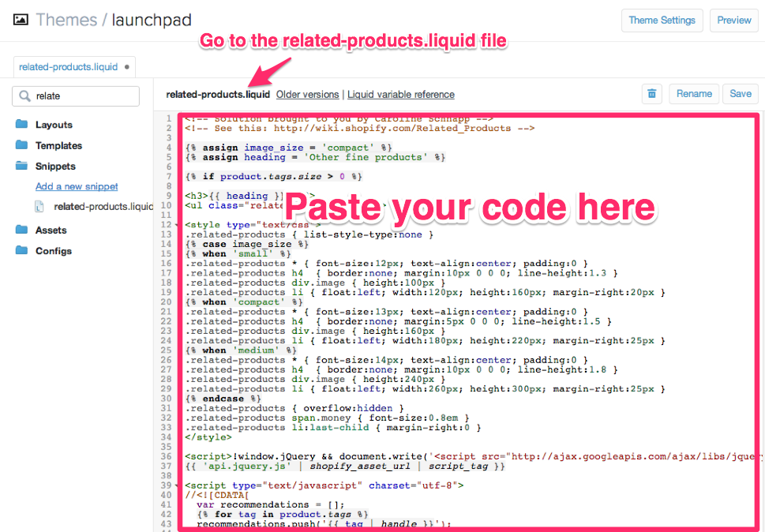Click the '.related-products { overflow:hidden }' line
The width and height of the screenshot is (765, 532).
294,409
